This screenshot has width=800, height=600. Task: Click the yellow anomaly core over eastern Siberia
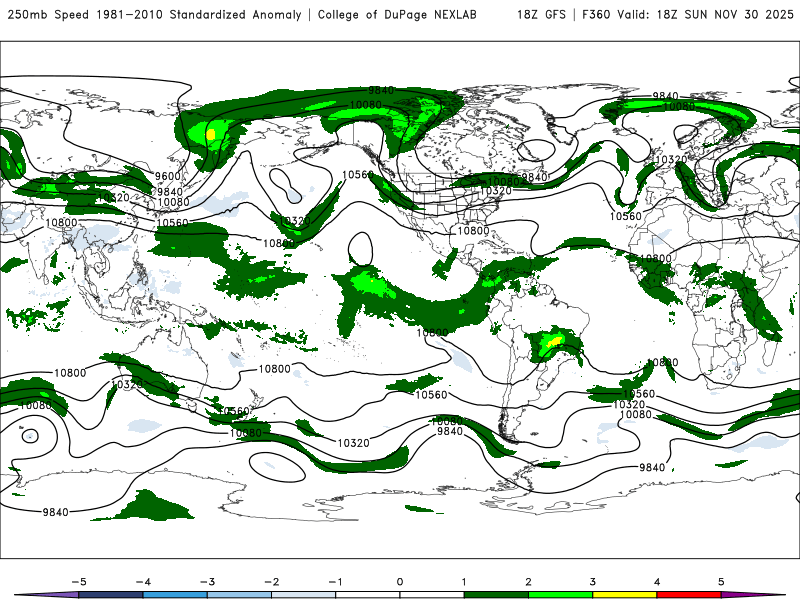(210, 134)
